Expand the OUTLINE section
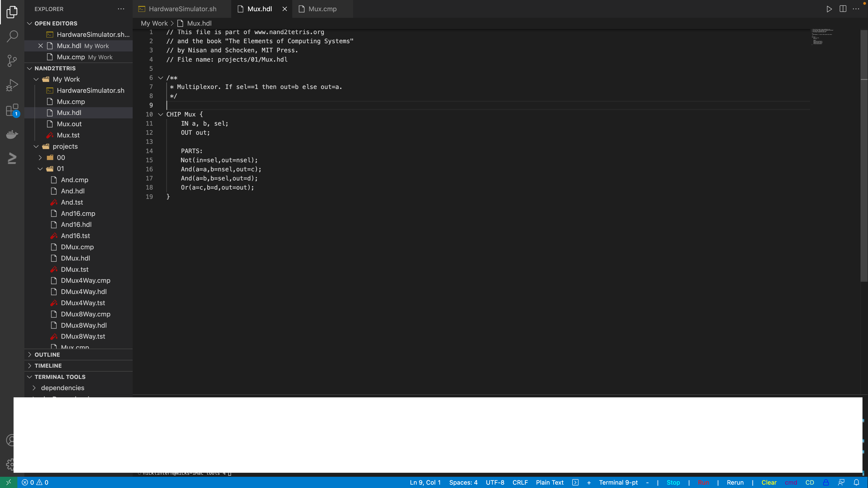 click(x=47, y=355)
